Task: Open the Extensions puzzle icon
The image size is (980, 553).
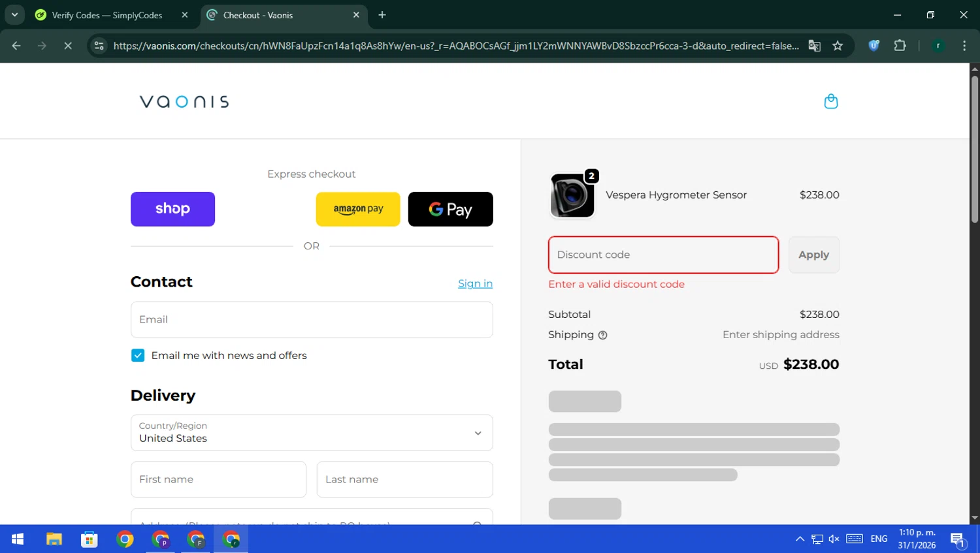Action: click(900, 46)
